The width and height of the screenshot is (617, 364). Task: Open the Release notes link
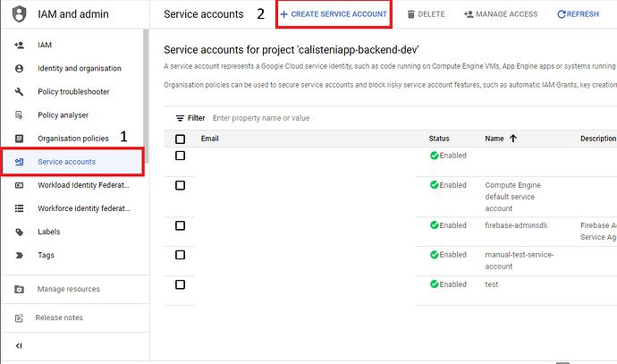pyautogui.click(x=59, y=318)
